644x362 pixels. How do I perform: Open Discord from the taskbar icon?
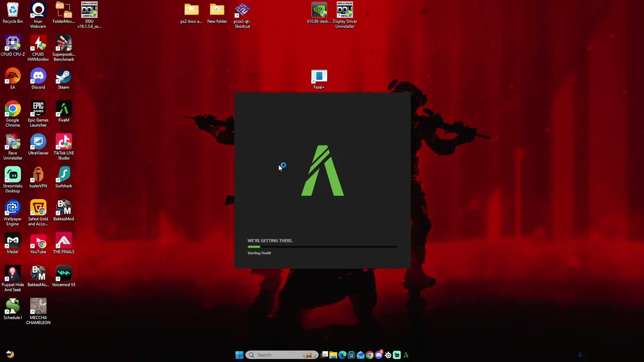coord(378,355)
